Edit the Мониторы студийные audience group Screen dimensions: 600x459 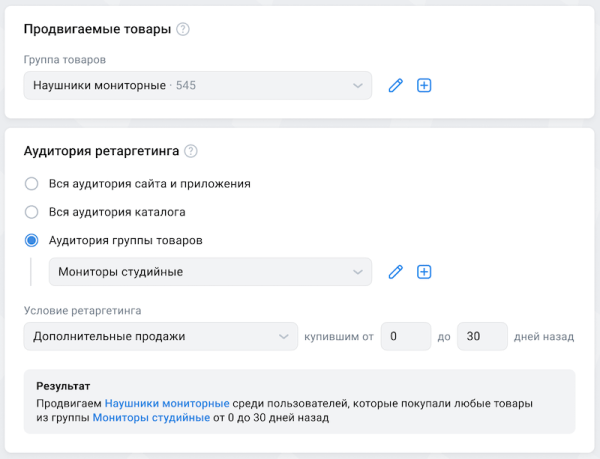(x=395, y=272)
